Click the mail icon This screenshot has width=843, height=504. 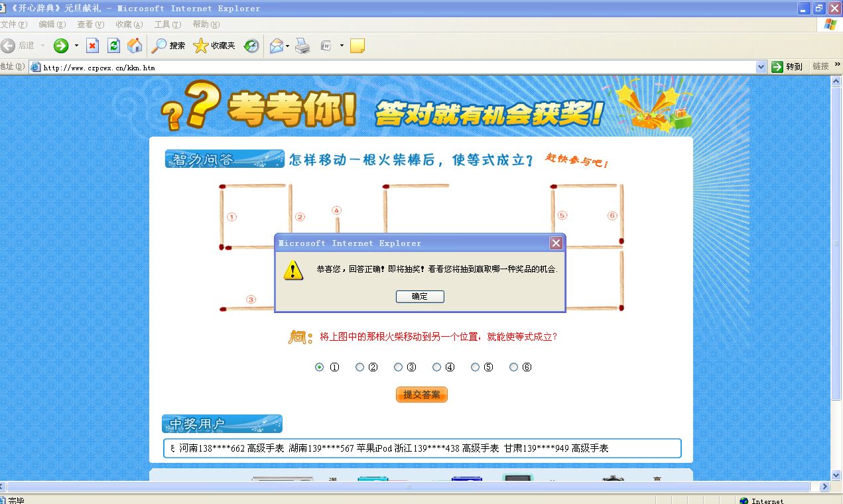(278, 45)
